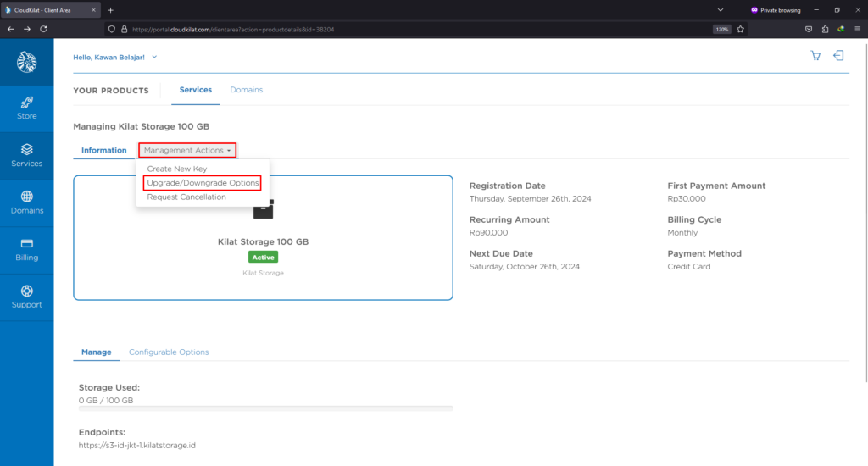Open the Management Actions dropdown
Image resolution: width=868 pixels, height=466 pixels.
click(x=187, y=150)
